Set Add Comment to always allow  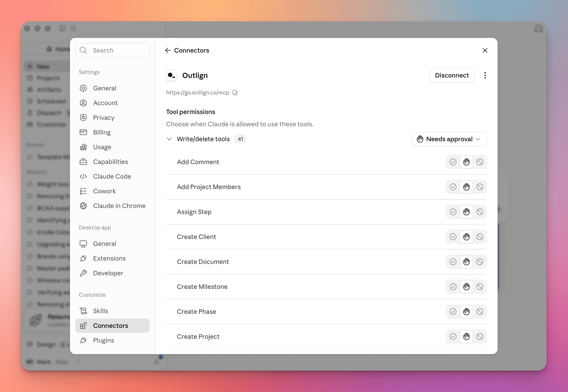click(x=453, y=162)
